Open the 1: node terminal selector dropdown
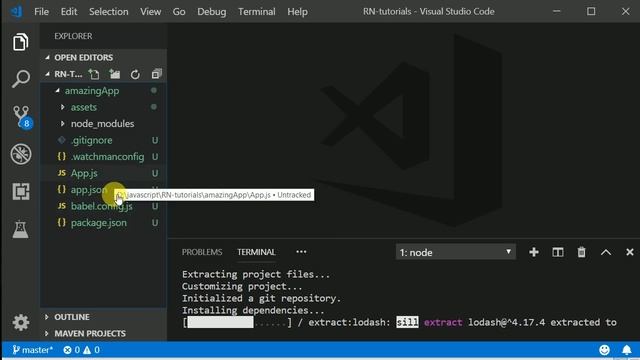 click(x=456, y=252)
